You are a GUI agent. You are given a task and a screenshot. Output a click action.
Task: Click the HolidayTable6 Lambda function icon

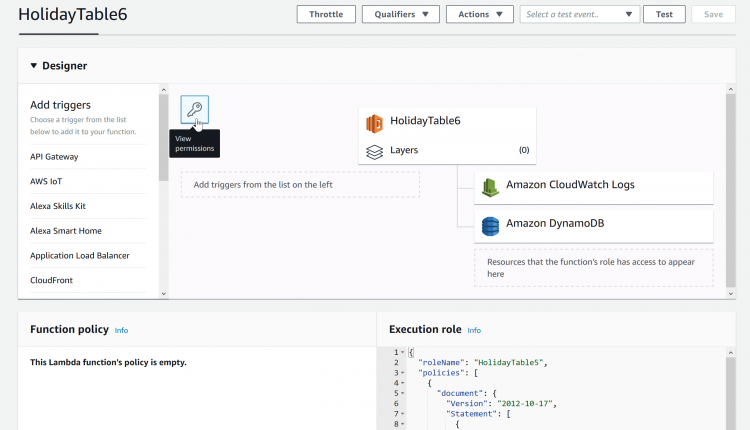pyautogui.click(x=374, y=122)
